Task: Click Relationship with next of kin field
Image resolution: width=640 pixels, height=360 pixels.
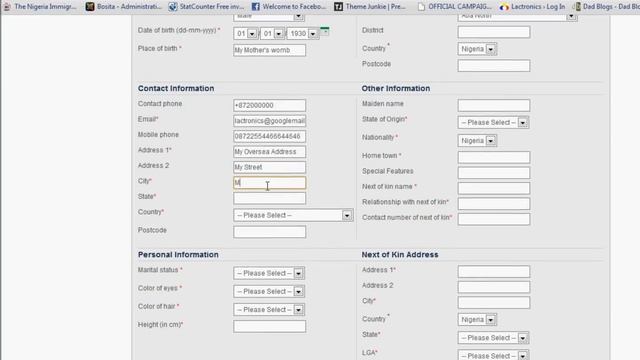Action: pyautogui.click(x=494, y=204)
